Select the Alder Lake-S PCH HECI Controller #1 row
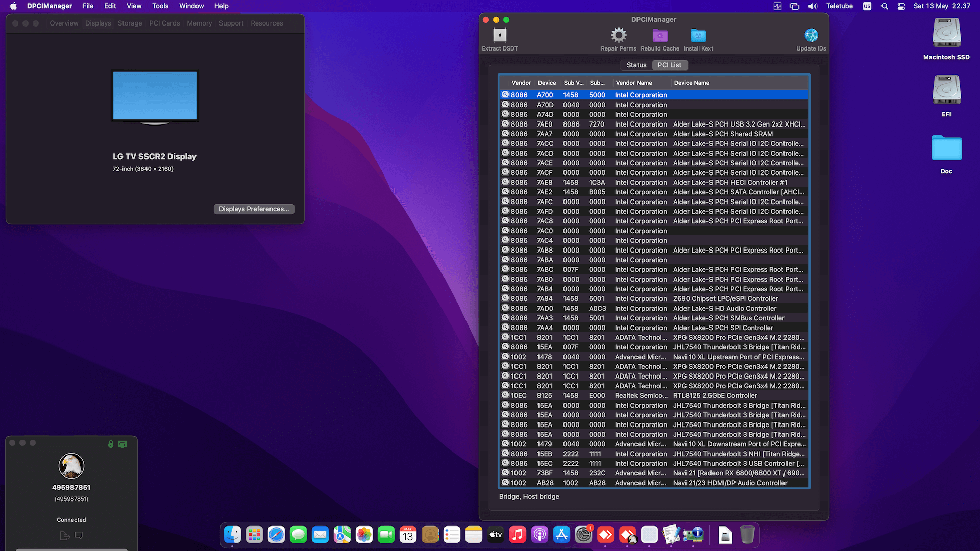This screenshot has width=980, height=551. (654, 182)
